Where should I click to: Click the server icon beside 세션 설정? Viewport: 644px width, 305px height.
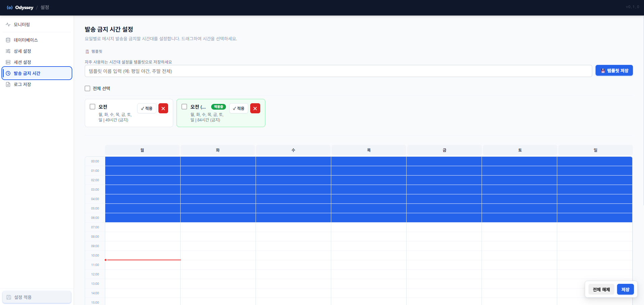(8, 62)
